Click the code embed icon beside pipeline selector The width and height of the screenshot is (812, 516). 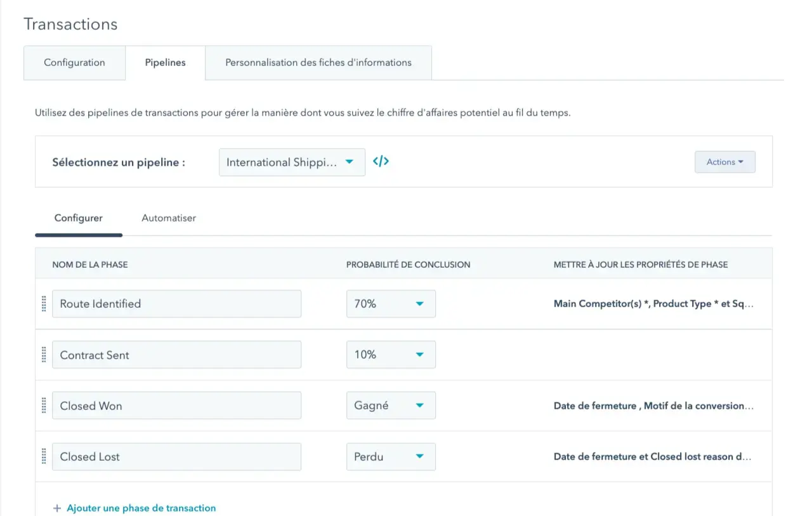(381, 162)
